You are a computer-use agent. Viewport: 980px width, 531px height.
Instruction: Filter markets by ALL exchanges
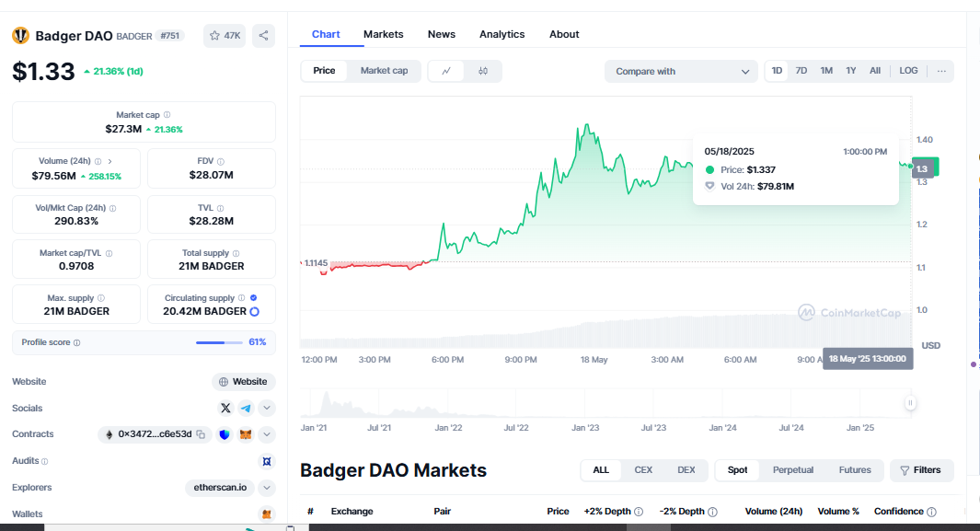pyautogui.click(x=601, y=470)
